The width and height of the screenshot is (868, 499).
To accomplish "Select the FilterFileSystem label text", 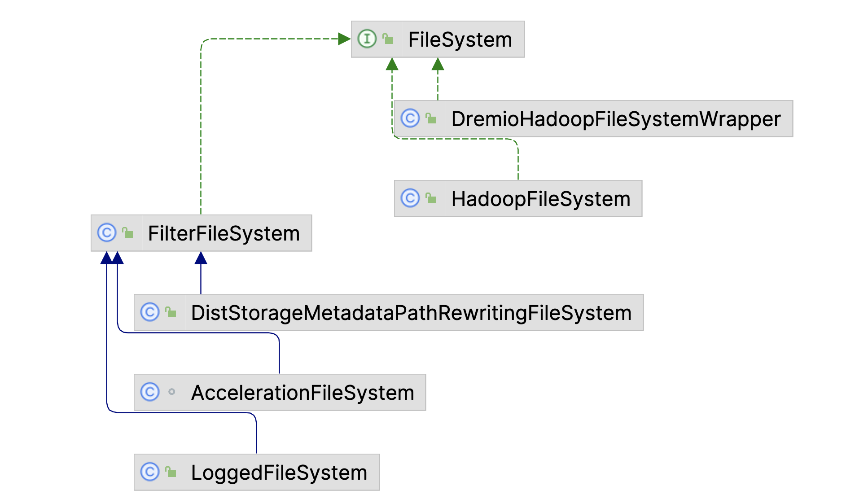I will 224,233.
